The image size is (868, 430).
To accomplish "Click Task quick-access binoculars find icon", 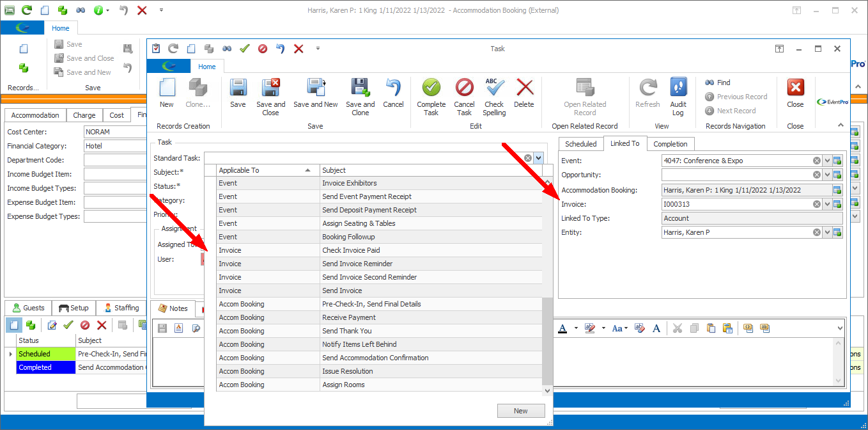I will [226, 49].
